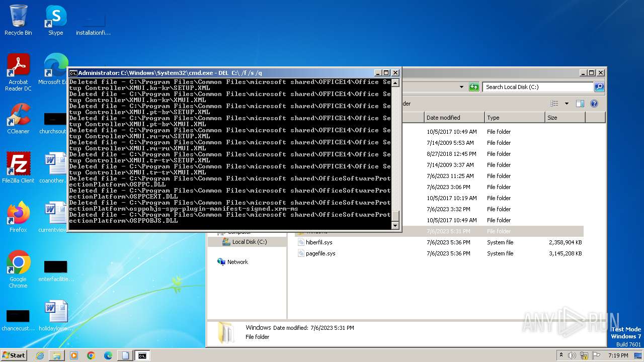Click the 2,358,904 KB size cell
644x362 pixels.
[565, 242]
